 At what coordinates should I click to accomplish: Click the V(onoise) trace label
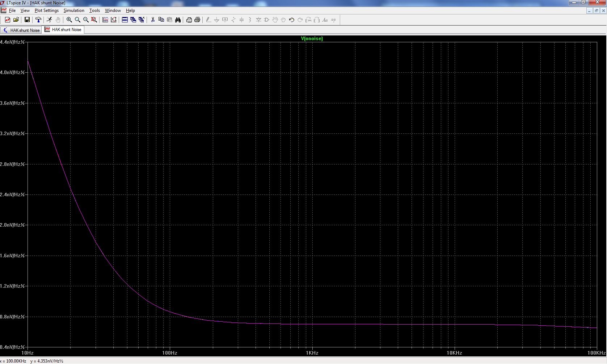pyautogui.click(x=312, y=38)
